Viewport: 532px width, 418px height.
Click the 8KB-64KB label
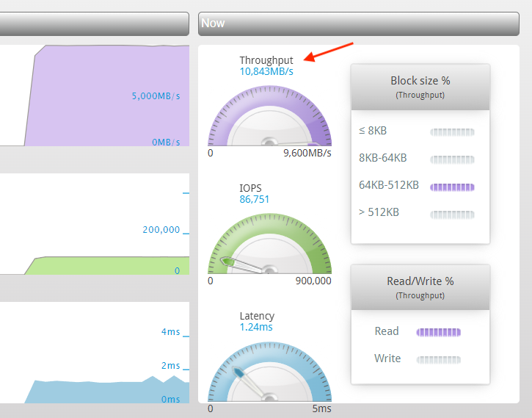(383, 158)
